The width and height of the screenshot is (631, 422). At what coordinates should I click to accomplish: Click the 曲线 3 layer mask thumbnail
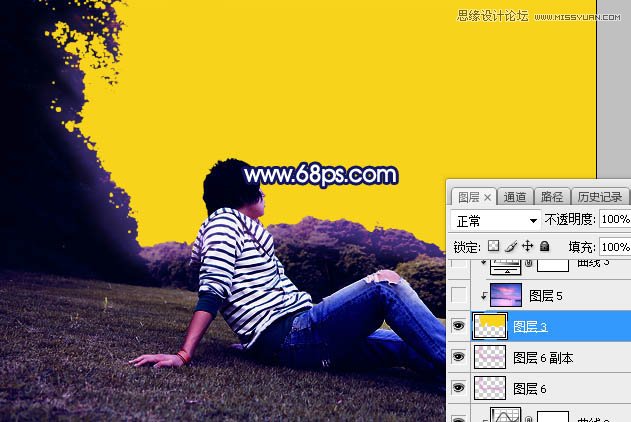[553, 265]
